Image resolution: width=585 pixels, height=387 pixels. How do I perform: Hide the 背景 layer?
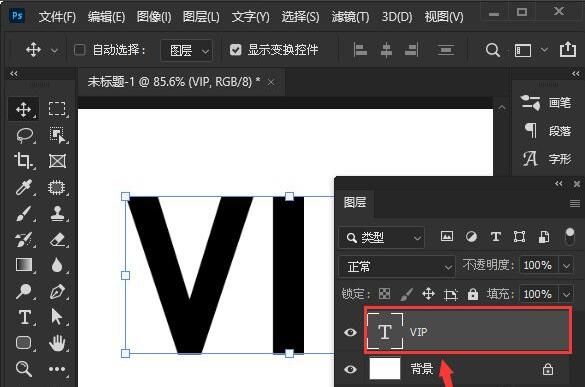coord(350,369)
